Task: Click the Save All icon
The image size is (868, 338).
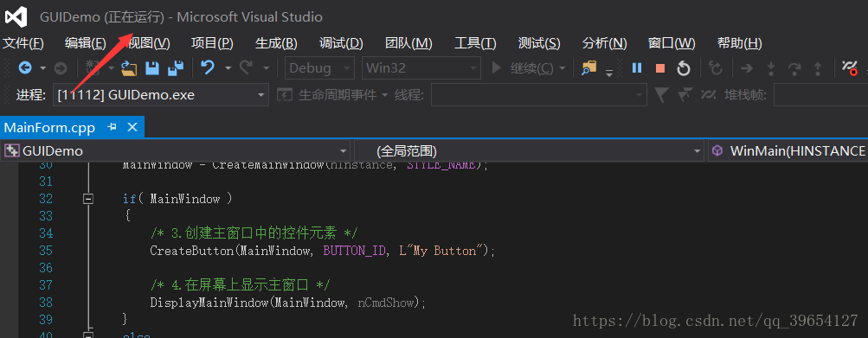Action: 176,68
